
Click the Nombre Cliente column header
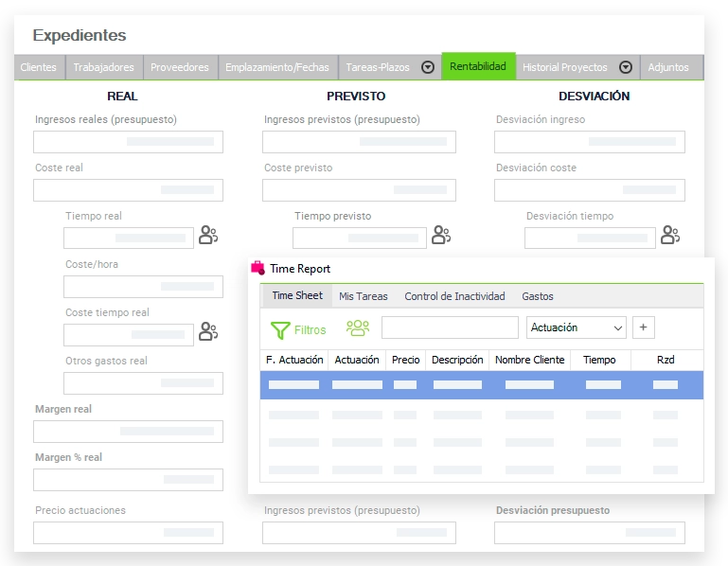pyautogui.click(x=529, y=360)
